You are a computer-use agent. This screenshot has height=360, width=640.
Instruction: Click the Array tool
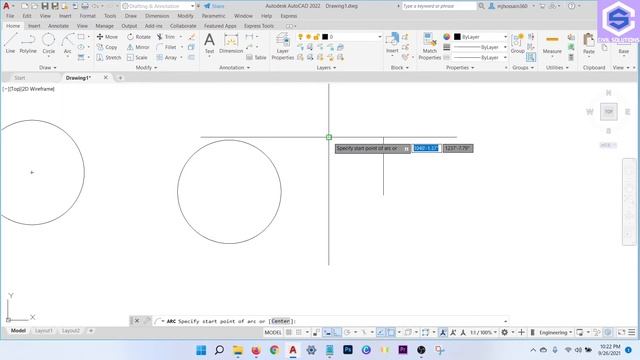point(167,58)
